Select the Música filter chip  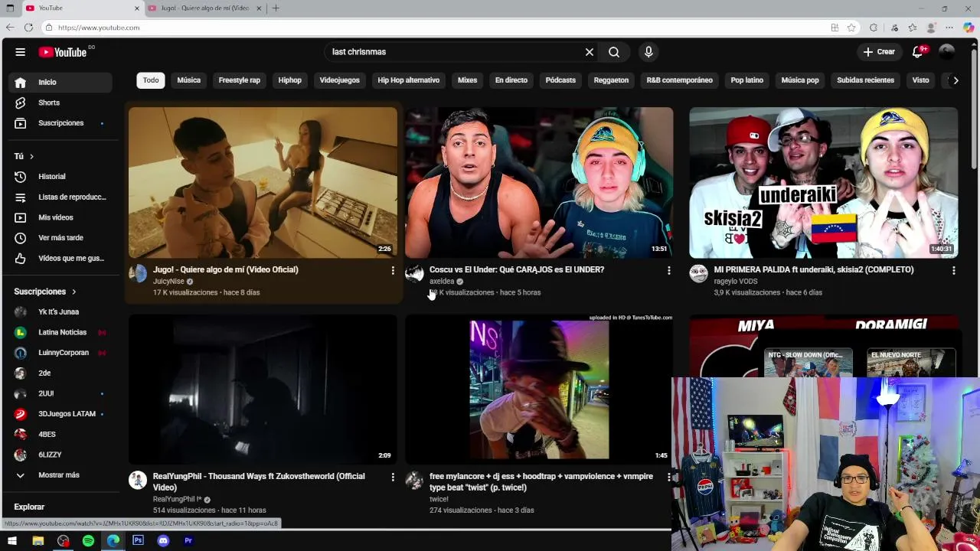pyautogui.click(x=188, y=80)
